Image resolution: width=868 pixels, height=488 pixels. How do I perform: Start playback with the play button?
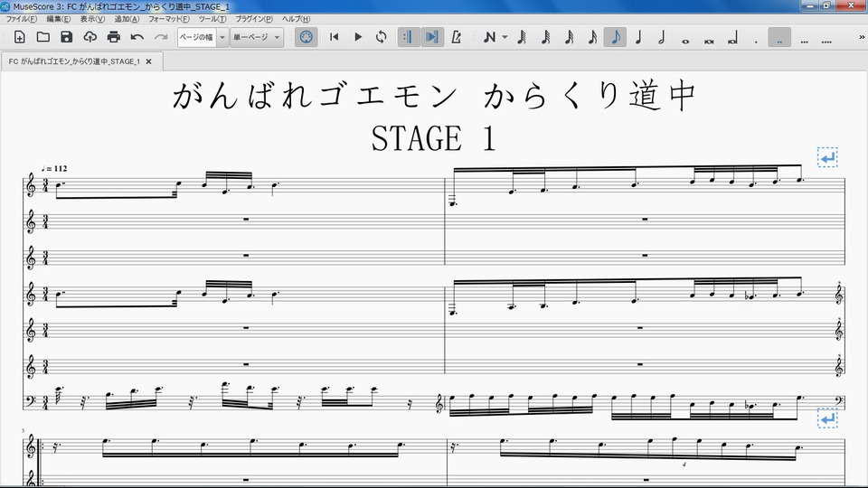click(x=358, y=37)
